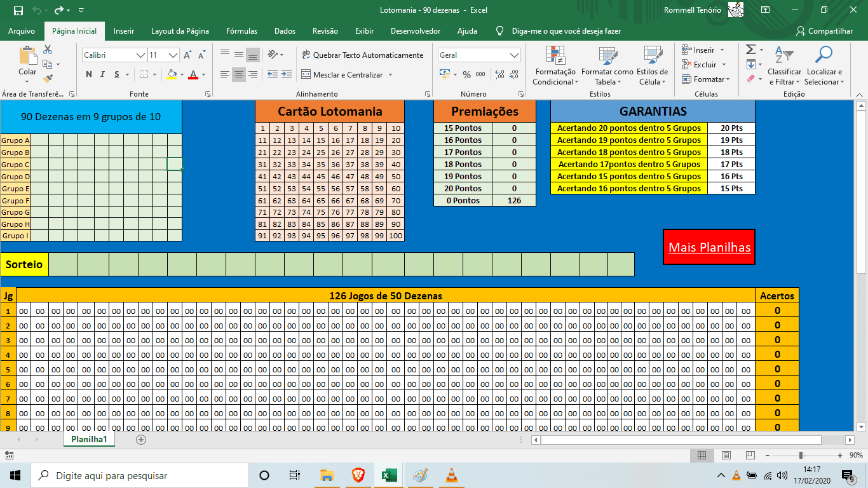Click the Excluir cells button
This screenshot has width=868, height=488.
(x=703, y=64)
